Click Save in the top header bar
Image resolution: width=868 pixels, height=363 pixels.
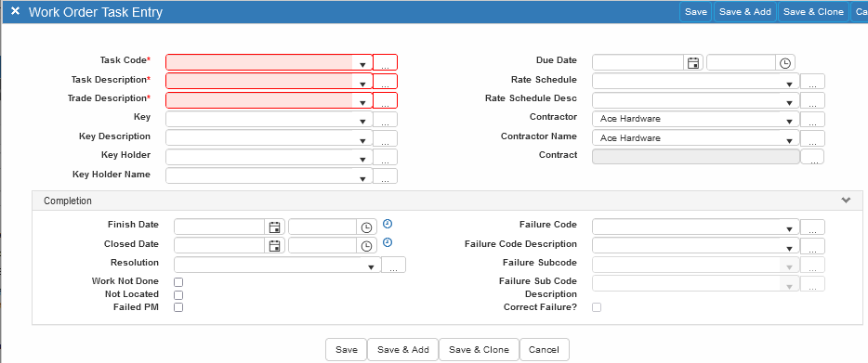pos(696,12)
